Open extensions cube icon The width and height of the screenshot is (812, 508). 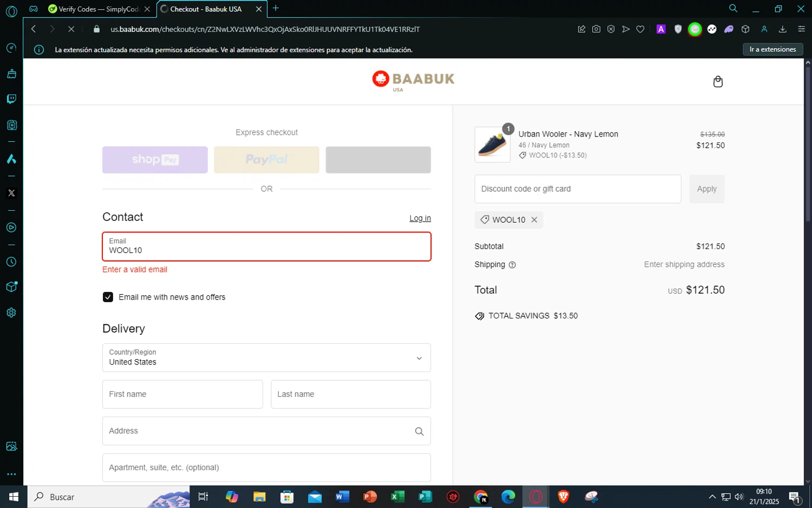[745, 29]
